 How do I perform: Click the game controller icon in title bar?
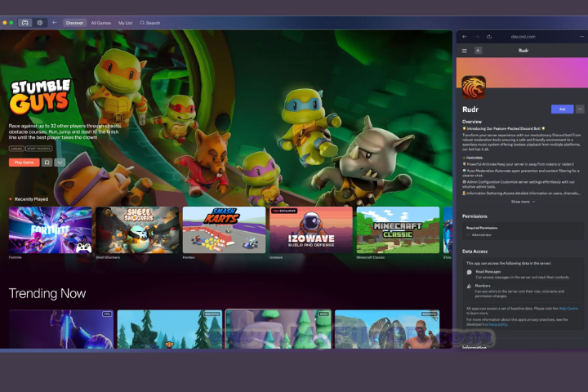pyautogui.click(x=25, y=23)
